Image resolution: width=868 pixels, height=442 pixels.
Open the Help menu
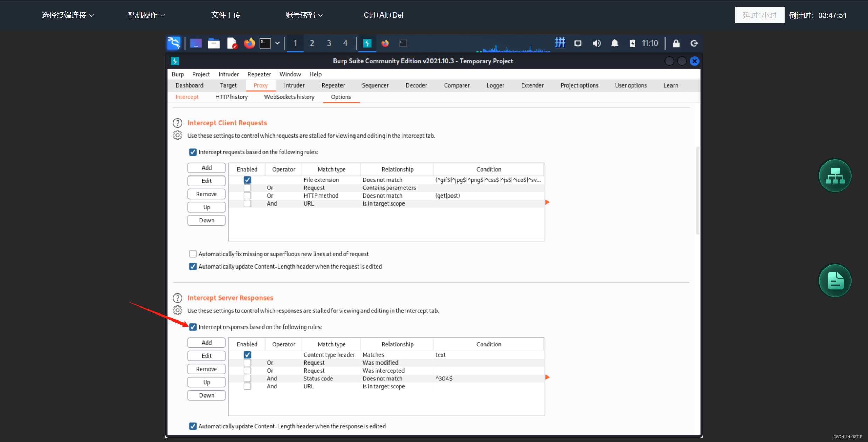[315, 74]
